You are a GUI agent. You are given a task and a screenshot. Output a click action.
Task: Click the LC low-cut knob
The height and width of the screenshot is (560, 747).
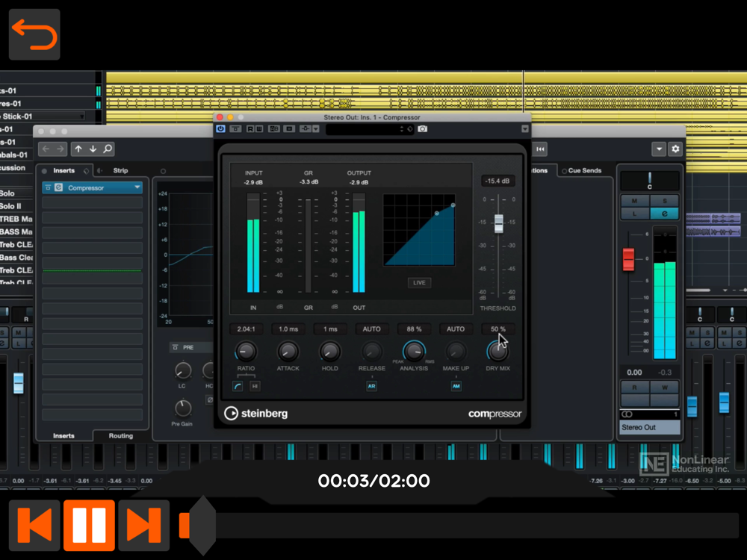coord(182,370)
